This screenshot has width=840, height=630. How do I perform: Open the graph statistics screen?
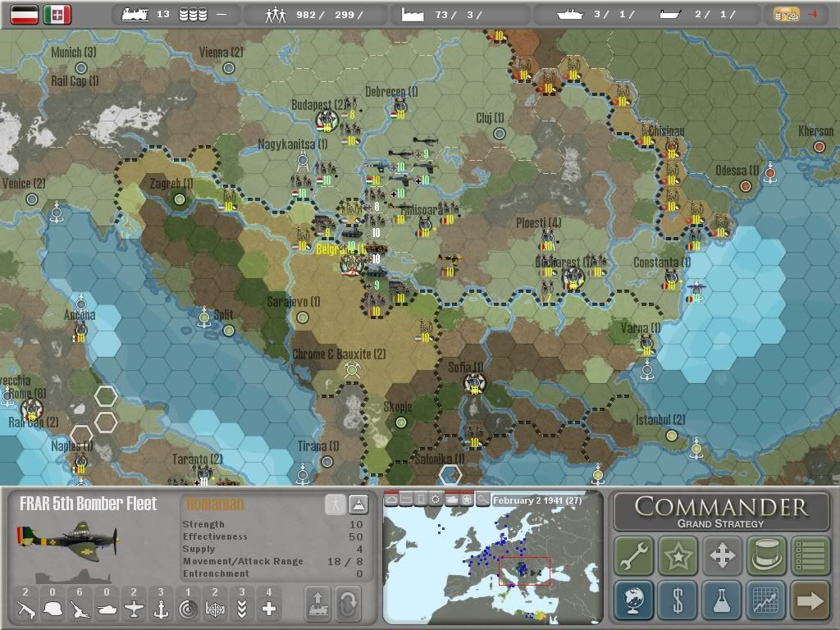(x=765, y=600)
